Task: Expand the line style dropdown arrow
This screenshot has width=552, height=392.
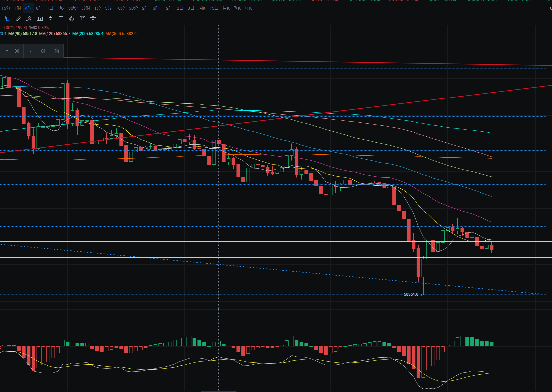Action: click(7, 51)
